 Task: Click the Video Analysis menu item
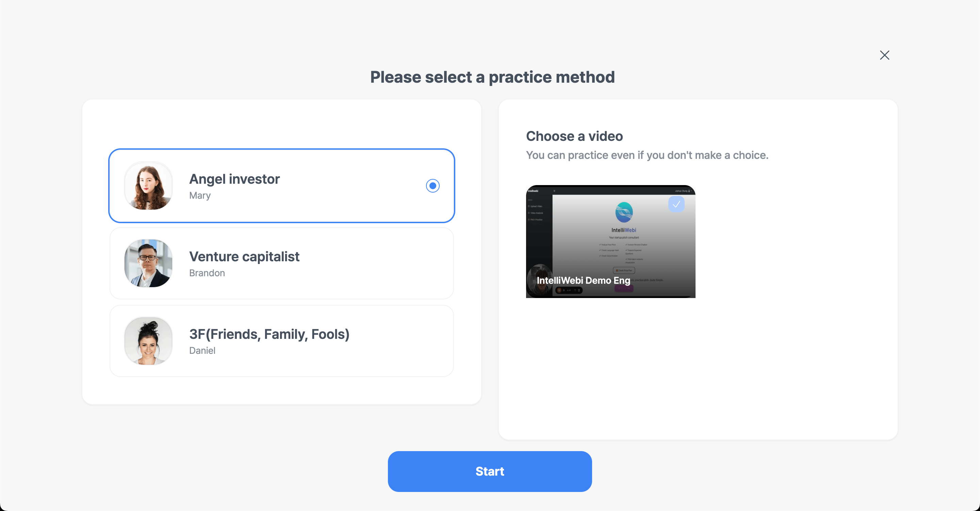(x=537, y=213)
